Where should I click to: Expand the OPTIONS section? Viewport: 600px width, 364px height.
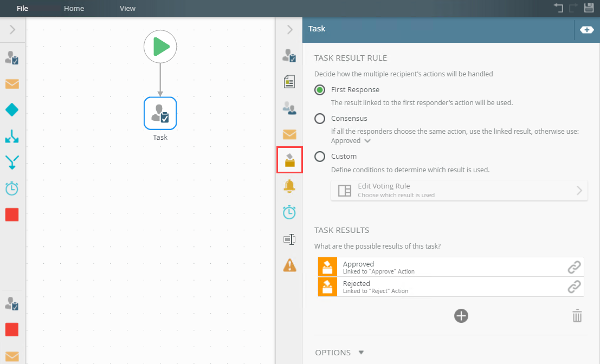point(339,353)
